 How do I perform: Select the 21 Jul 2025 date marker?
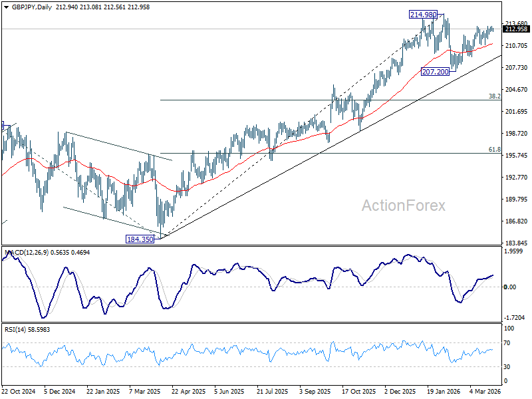point(273,391)
